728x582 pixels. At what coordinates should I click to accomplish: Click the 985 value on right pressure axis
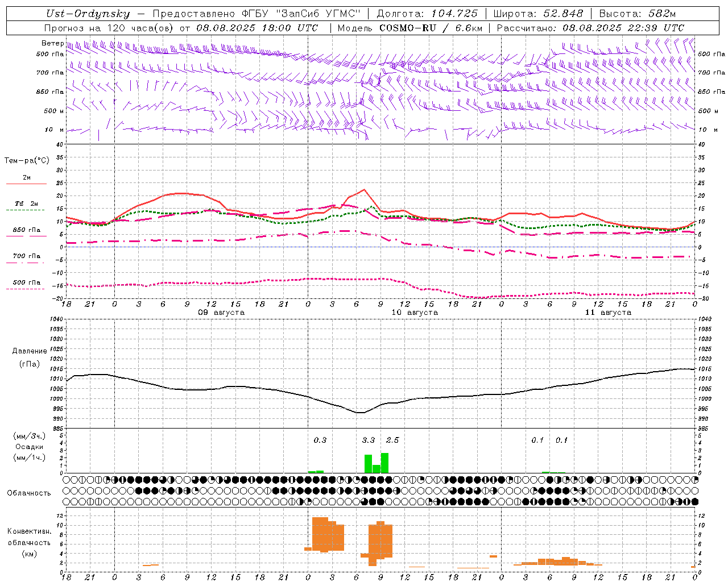[704, 429]
